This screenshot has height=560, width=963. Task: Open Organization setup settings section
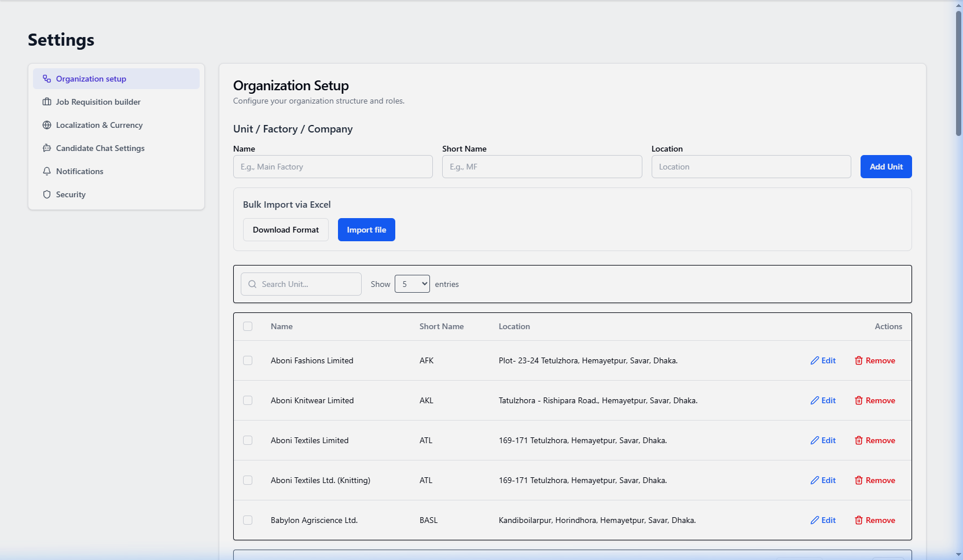(116, 79)
